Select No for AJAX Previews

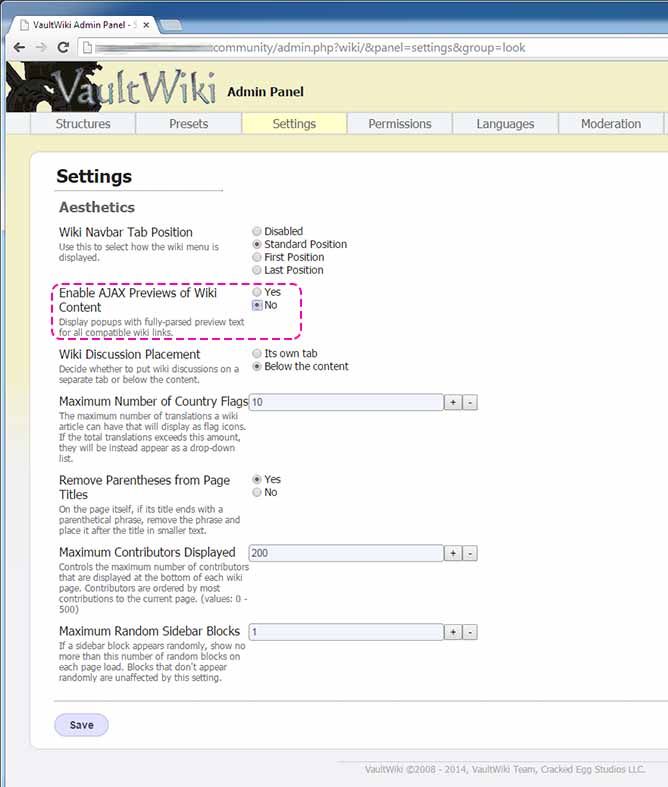pyautogui.click(x=257, y=305)
